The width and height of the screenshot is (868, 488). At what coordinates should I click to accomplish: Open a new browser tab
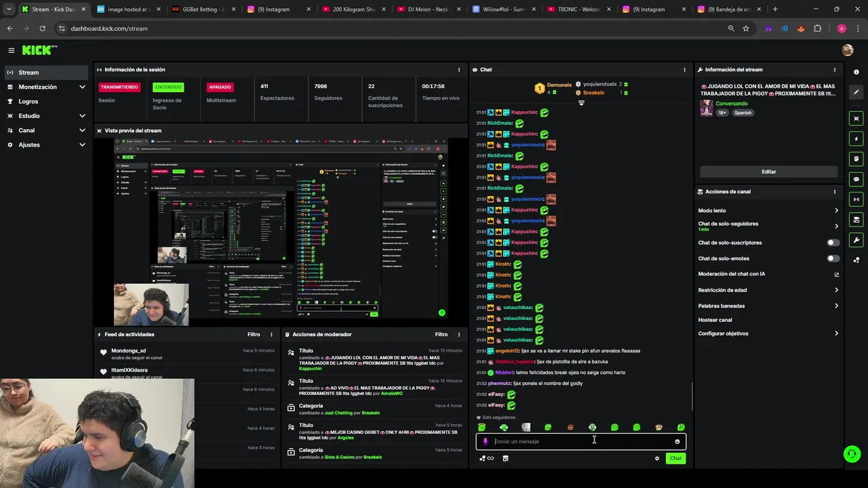775,9
